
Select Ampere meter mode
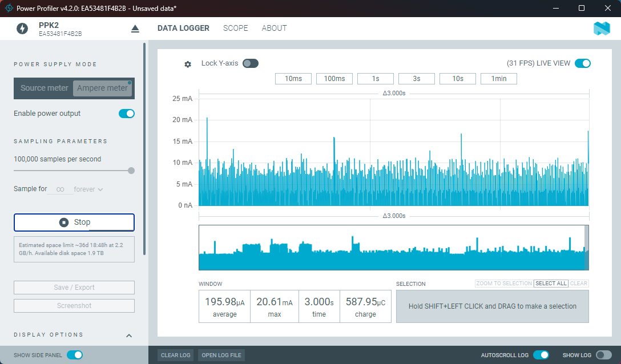(103, 88)
